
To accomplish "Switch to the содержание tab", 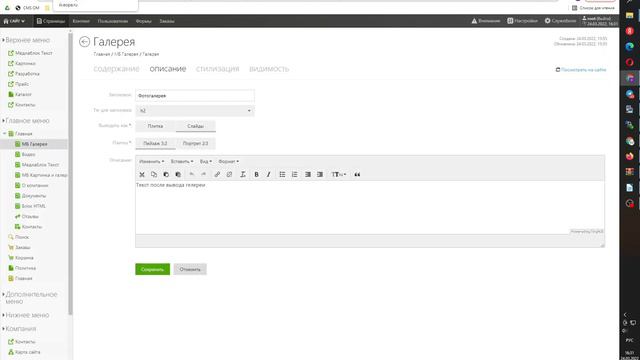I will (x=116, y=69).
